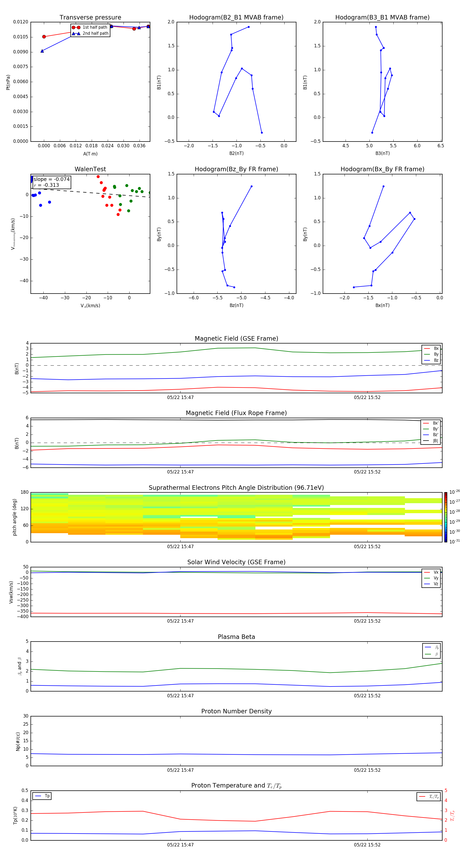Viewport: 473px width, 868px height.
Task: Click 'Hodogram(Bx_By FR frame)' title
Action: [382, 169]
